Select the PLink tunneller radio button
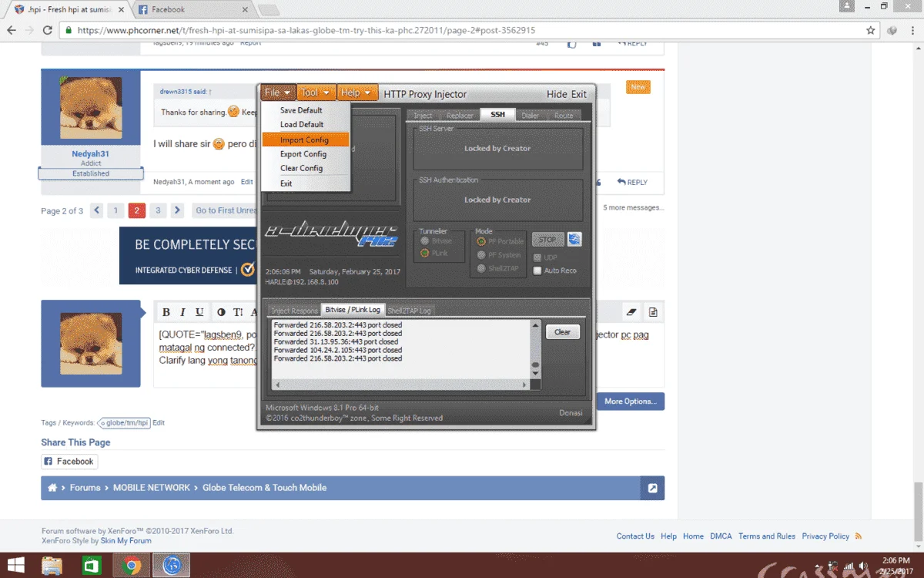924x578 pixels. point(425,253)
